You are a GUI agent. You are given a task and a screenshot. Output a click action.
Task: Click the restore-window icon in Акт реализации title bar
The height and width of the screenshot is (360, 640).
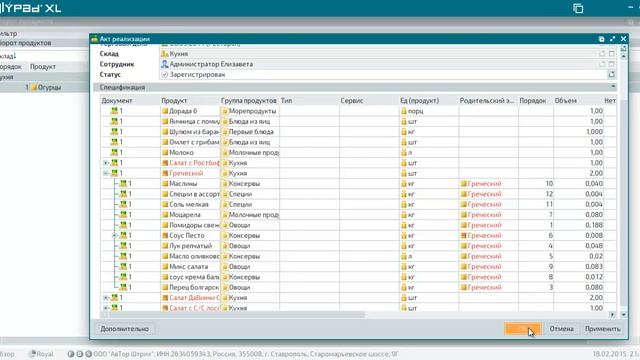(601, 39)
